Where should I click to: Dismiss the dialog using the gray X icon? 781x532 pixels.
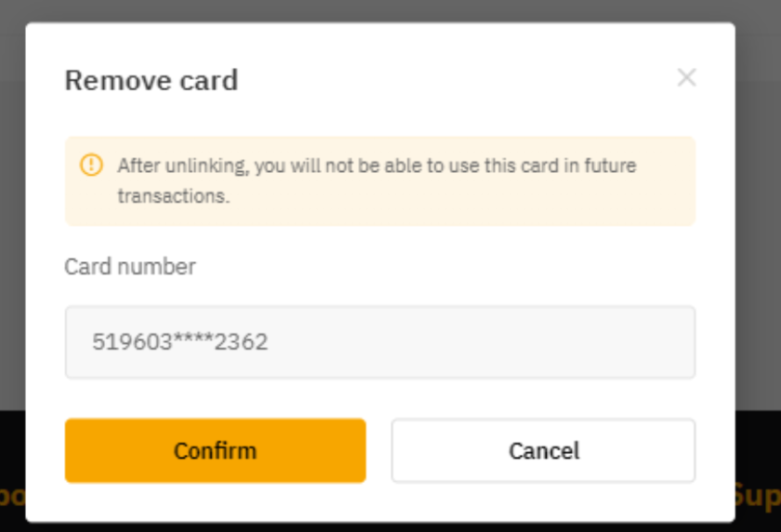coord(686,77)
